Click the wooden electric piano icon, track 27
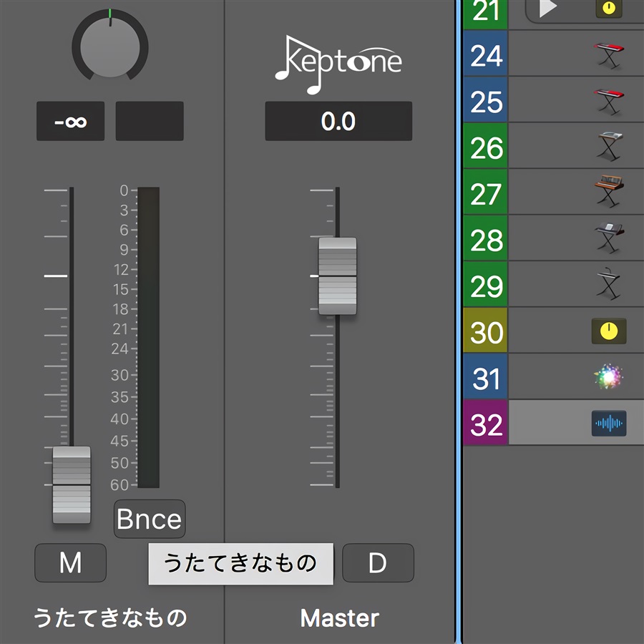The height and width of the screenshot is (644, 644). point(609,191)
